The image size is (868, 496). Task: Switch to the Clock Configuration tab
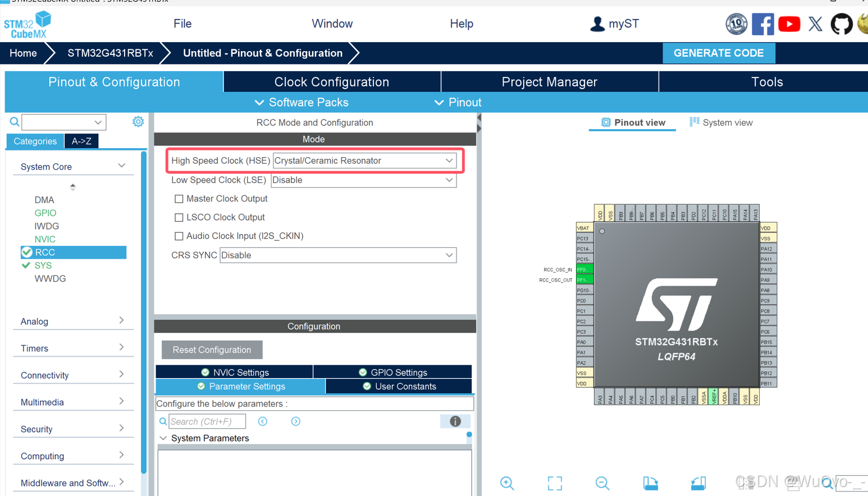pos(332,81)
